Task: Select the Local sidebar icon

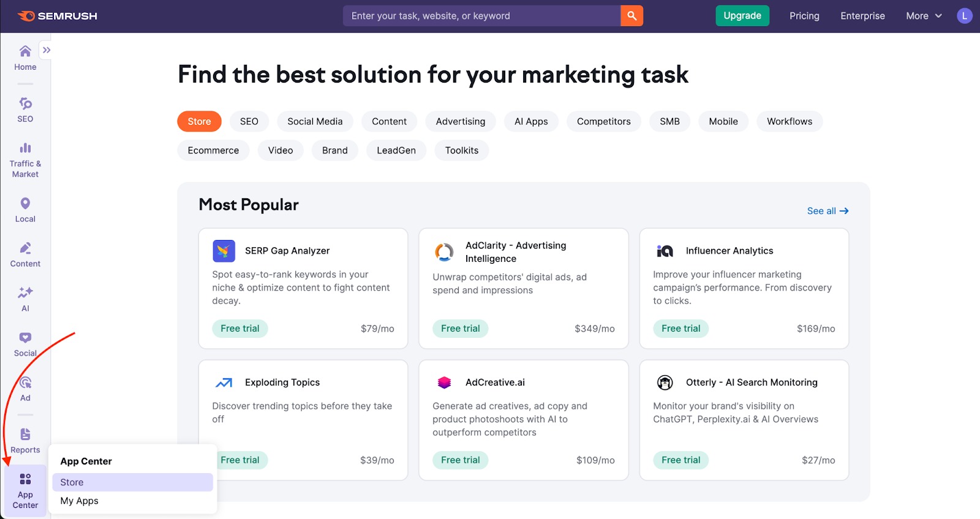Action: (25, 210)
